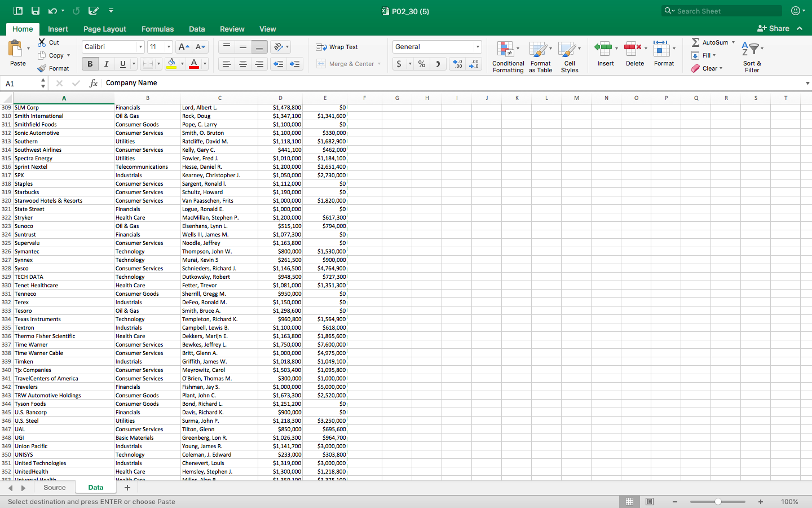The width and height of the screenshot is (812, 508).
Task: Set bottom vertical alignment
Action: [259, 47]
